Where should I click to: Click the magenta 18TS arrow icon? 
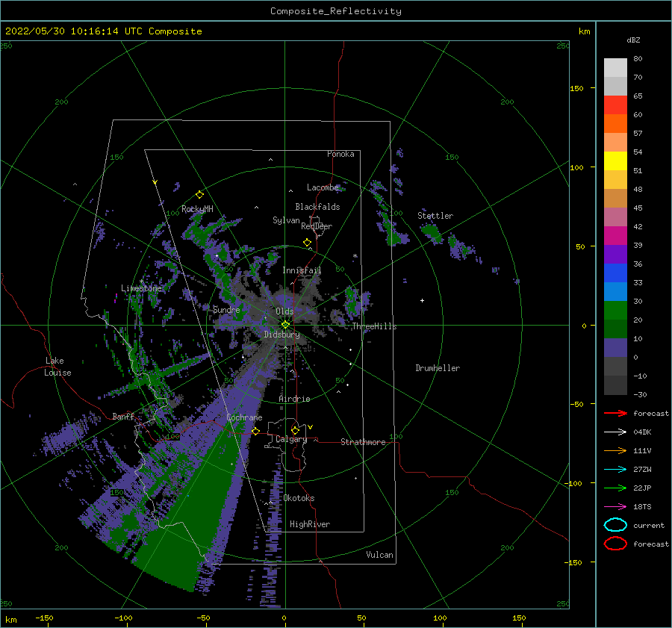tap(615, 507)
